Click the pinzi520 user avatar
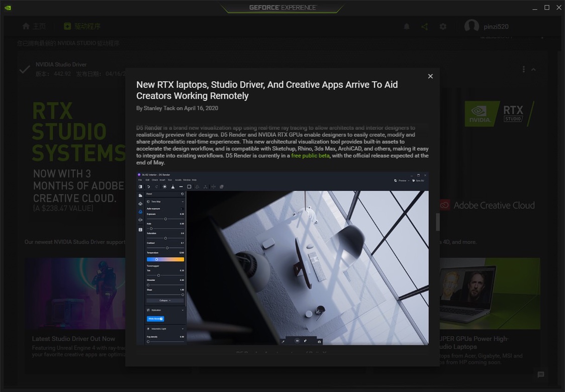 click(472, 26)
